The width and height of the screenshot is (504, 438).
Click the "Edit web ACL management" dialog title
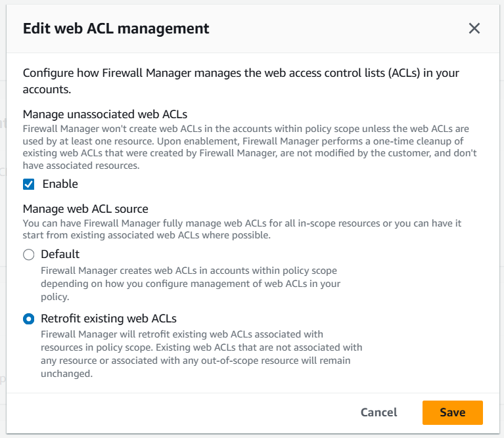(116, 28)
